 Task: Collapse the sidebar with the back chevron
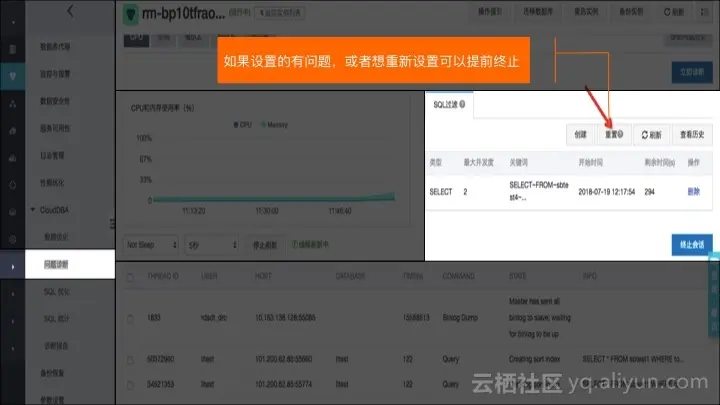tap(70, 11)
